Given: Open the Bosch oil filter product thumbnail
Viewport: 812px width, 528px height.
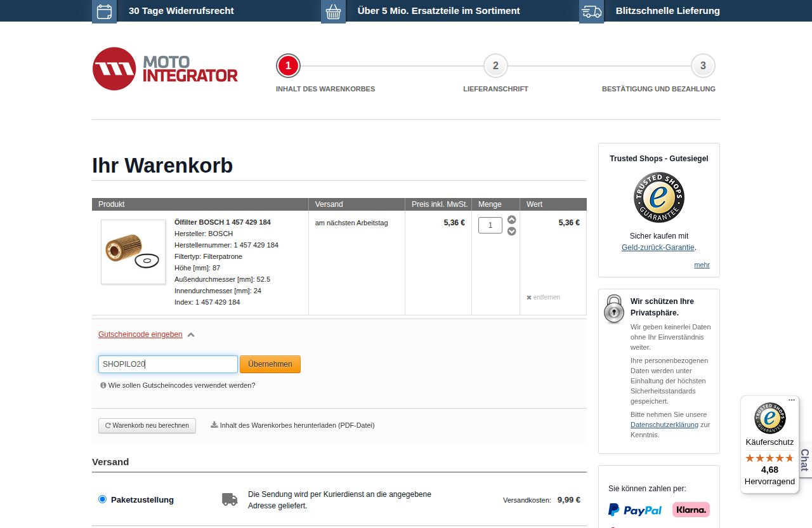Looking at the screenshot, I should [x=133, y=252].
